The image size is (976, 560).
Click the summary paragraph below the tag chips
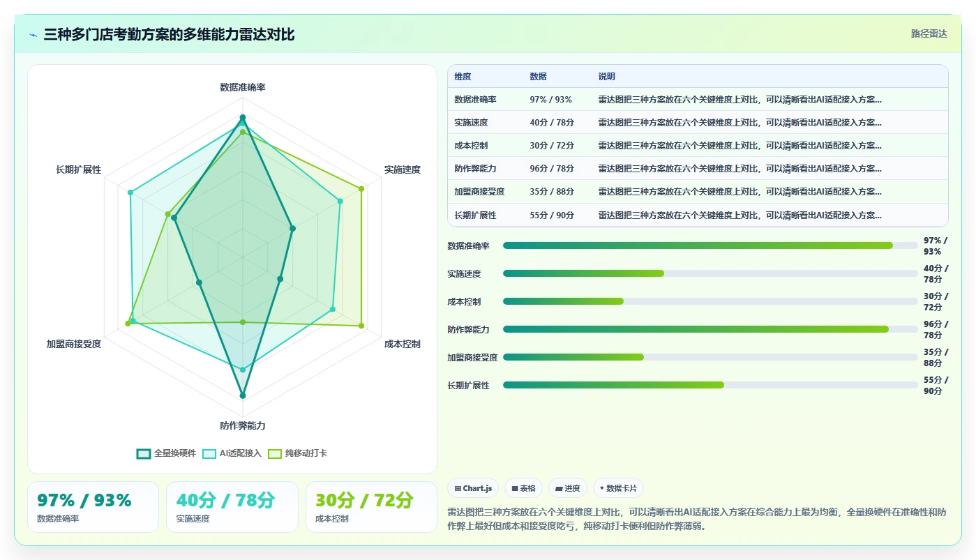tap(698, 519)
